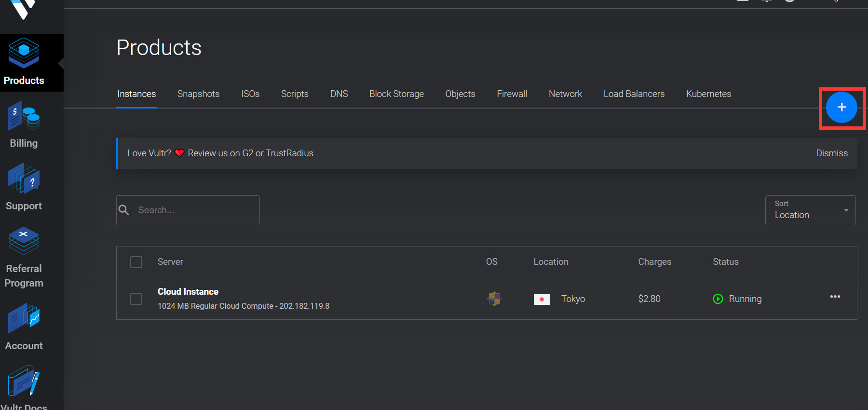Dismiss the review banner
Image resolution: width=868 pixels, height=410 pixels.
(x=831, y=153)
